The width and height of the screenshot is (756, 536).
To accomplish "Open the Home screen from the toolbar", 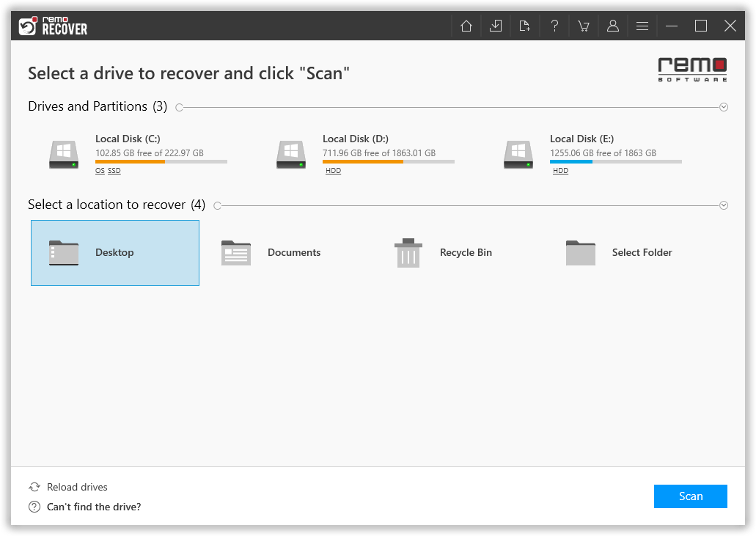I will pos(466,25).
